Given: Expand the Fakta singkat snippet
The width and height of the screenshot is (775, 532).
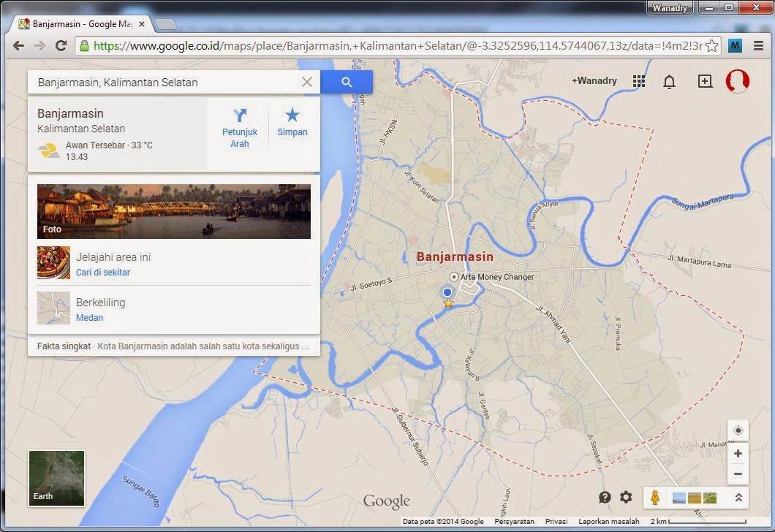Looking at the screenshot, I should [x=174, y=346].
